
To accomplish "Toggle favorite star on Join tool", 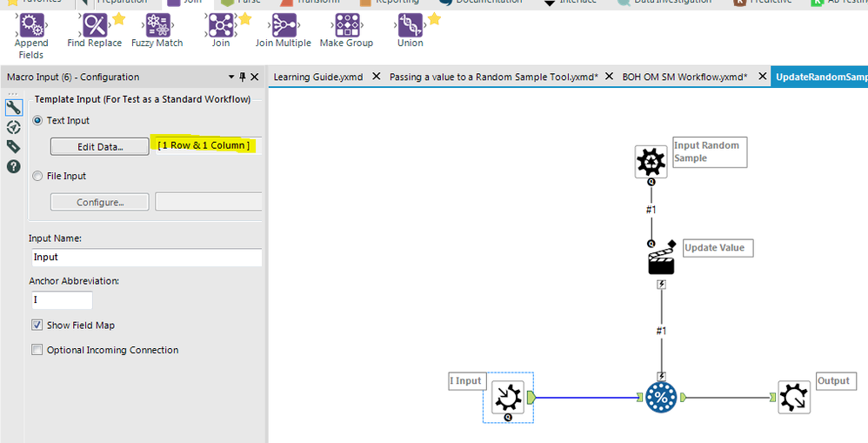I will (244, 19).
